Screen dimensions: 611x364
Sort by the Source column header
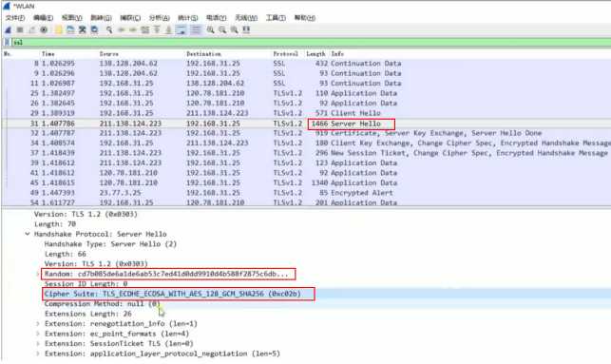[x=108, y=54]
